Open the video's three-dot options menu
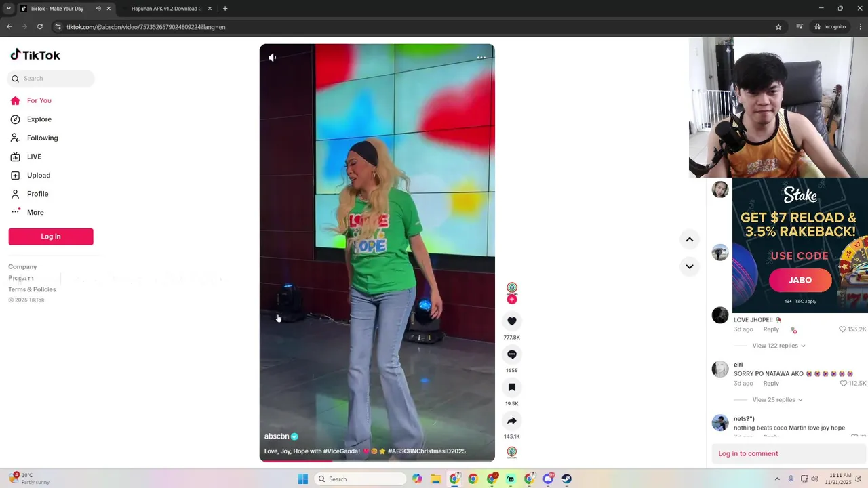 [481, 58]
